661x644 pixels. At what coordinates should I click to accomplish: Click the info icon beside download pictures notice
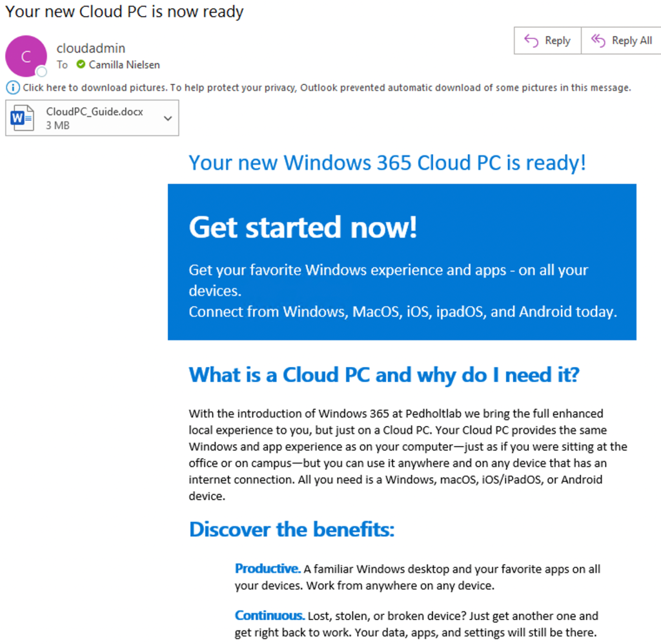pos(13,88)
